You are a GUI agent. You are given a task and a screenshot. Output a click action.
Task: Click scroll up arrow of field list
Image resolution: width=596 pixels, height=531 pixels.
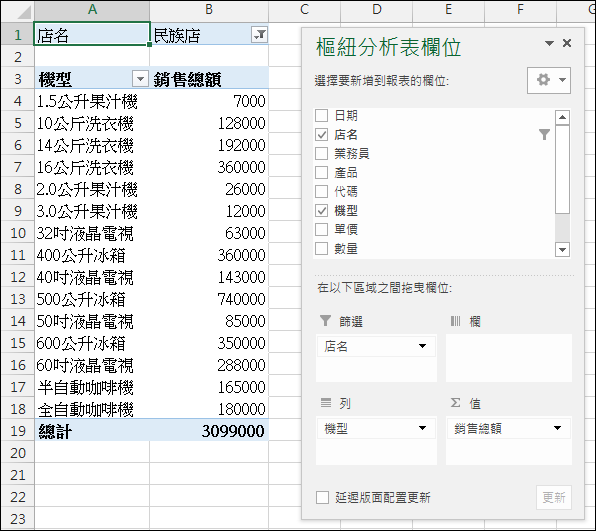click(x=562, y=117)
